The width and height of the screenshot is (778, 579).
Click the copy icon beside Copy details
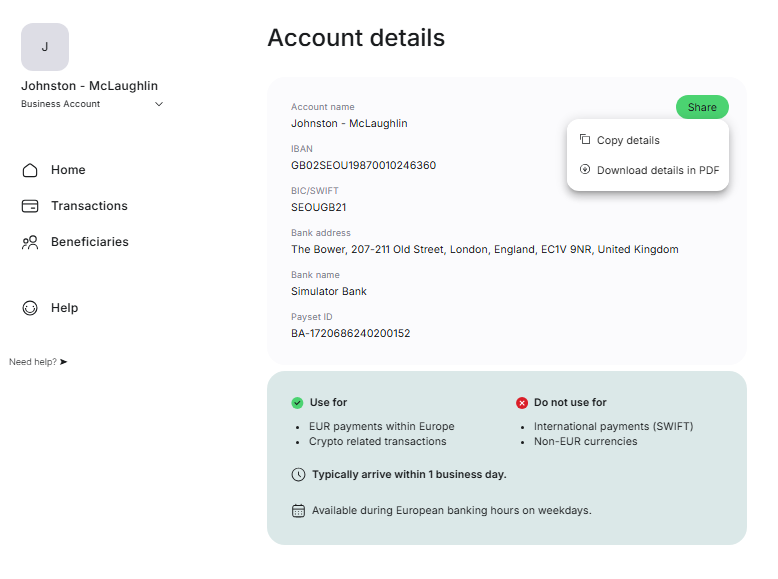(x=585, y=140)
